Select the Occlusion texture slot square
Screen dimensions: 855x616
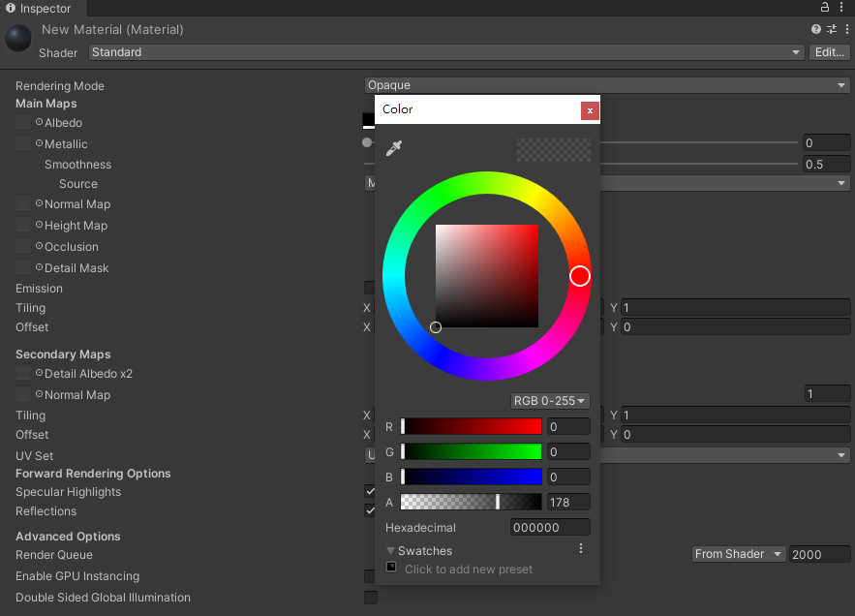[x=23, y=245]
